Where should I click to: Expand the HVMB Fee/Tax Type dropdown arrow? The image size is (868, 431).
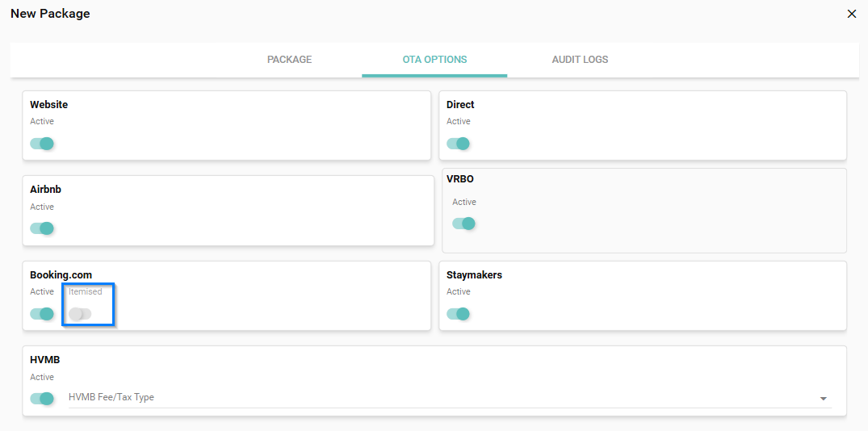pos(823,399)
